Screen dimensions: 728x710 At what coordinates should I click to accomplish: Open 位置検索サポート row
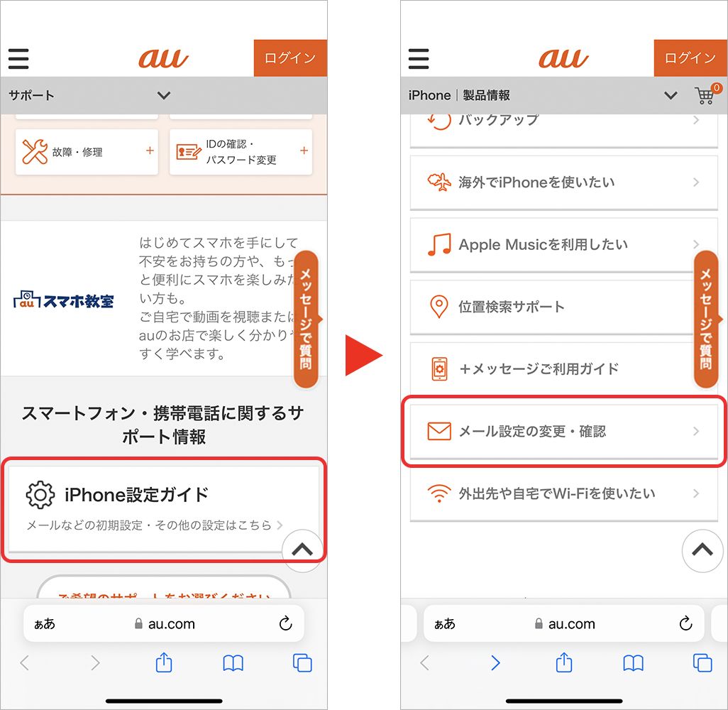(563, 307)
